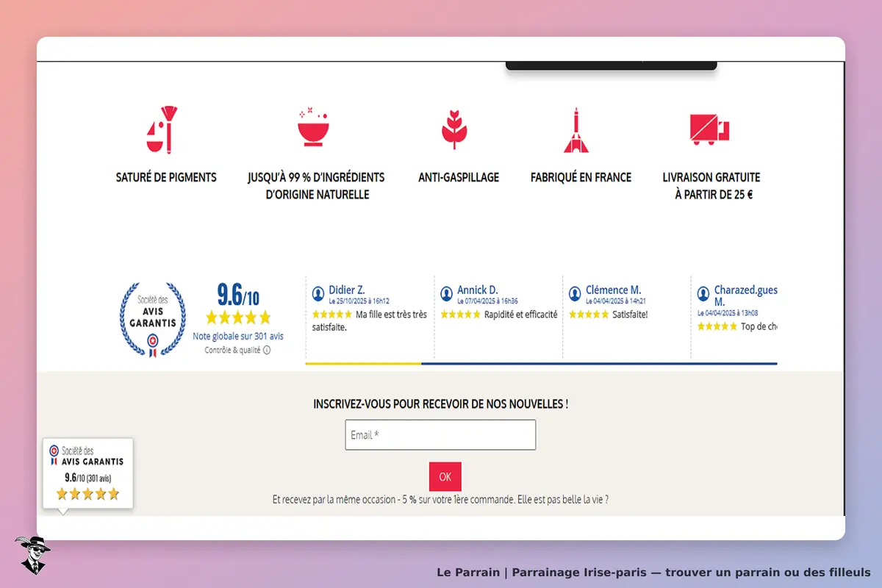Screen dimensions: 882x588
Task: Click Charazed.gues M. review star rating
Action: (x=717, y=326)
